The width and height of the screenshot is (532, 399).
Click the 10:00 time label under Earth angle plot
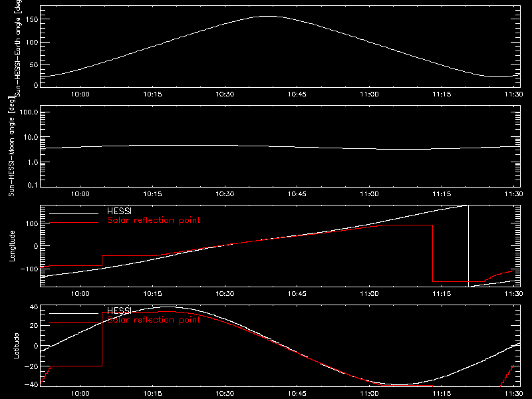(x=80, y=94)
